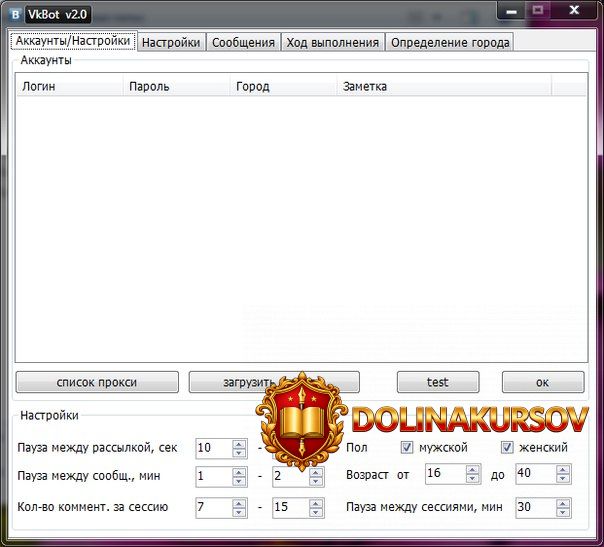Viewport: 604px width, 547px height.
Task: Increase возраст от value 16
Action: [472, 470]
